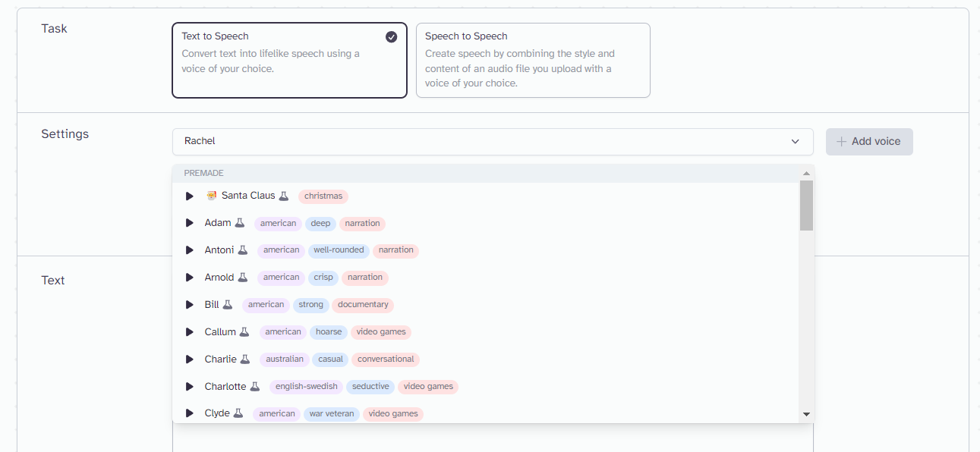
Task: Play the Charlie voice preview
Action: (x=190, y=359)
